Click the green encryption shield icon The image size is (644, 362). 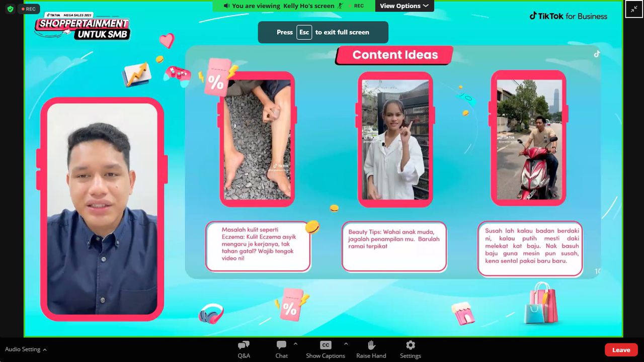click(x=10, y=9)
